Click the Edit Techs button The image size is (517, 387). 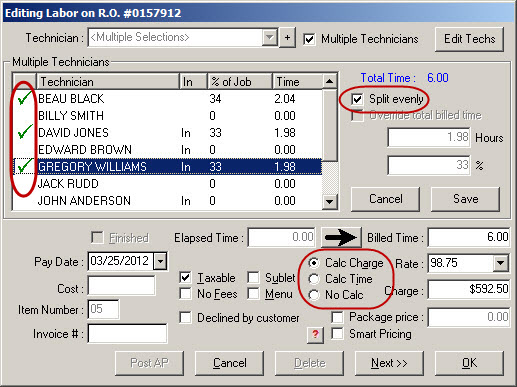pos(469,39)
